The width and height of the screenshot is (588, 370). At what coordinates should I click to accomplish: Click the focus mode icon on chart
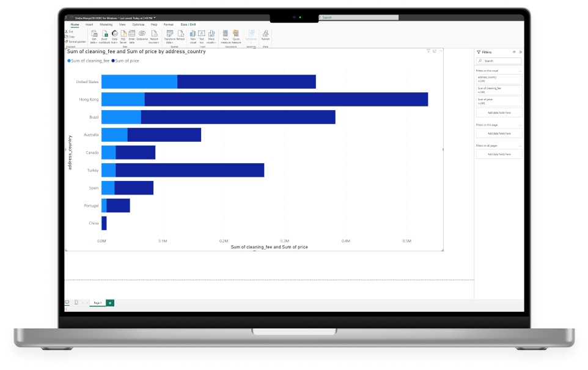[x=435, y=51]
